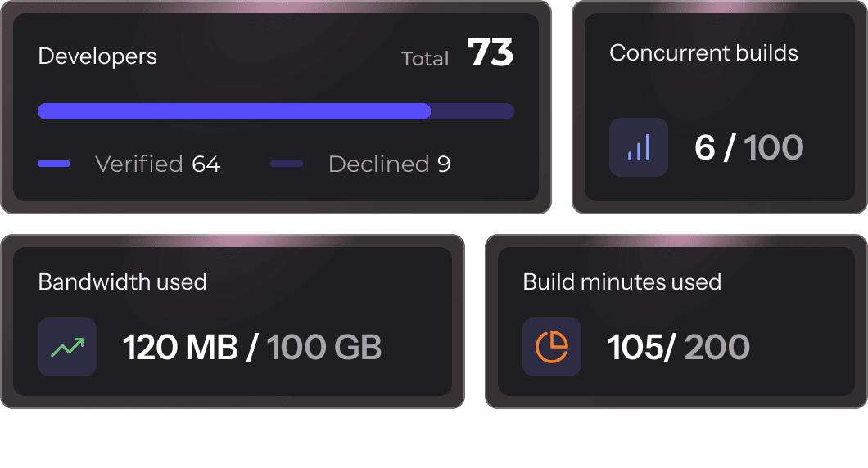Click the Concurrent builds heading
The image size is (868, 468).
[703, 53]
